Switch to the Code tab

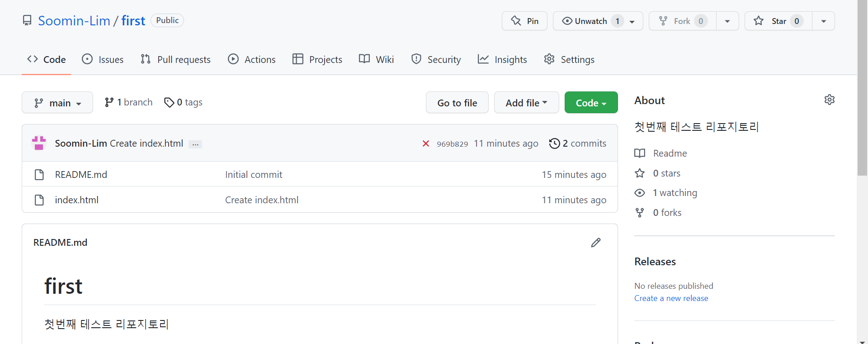click(46, 59)
